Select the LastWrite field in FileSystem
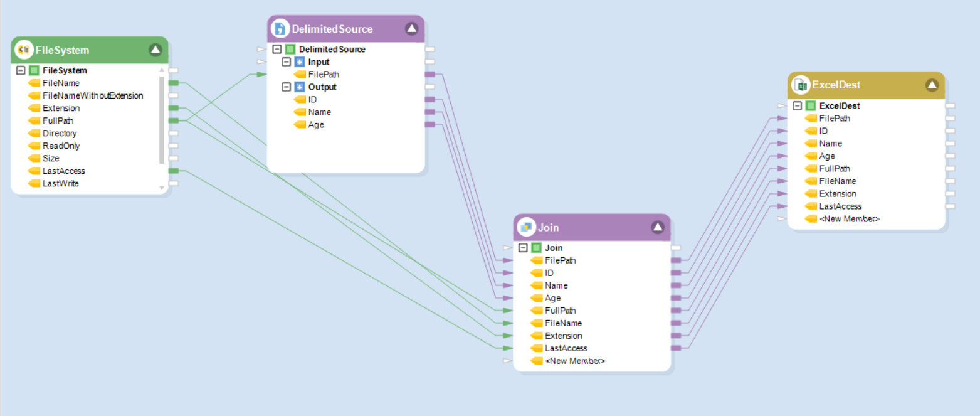Viewport: 980px width, 416px height. [x=60, y=183]
